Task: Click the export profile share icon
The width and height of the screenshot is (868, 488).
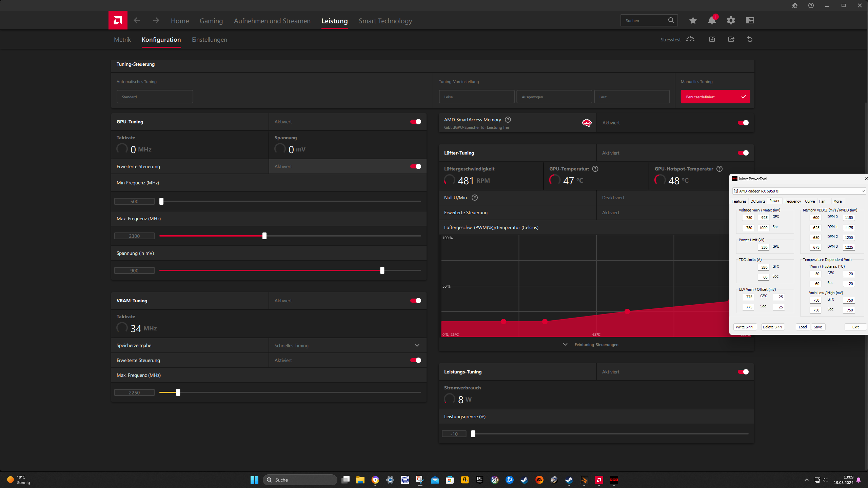Action: 731,39
